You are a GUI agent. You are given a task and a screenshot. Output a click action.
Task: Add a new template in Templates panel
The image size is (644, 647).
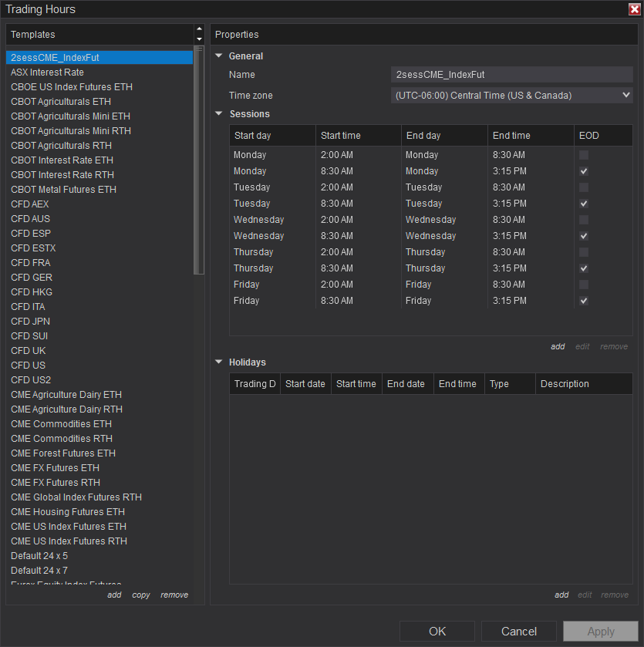(x=114, y=595)
